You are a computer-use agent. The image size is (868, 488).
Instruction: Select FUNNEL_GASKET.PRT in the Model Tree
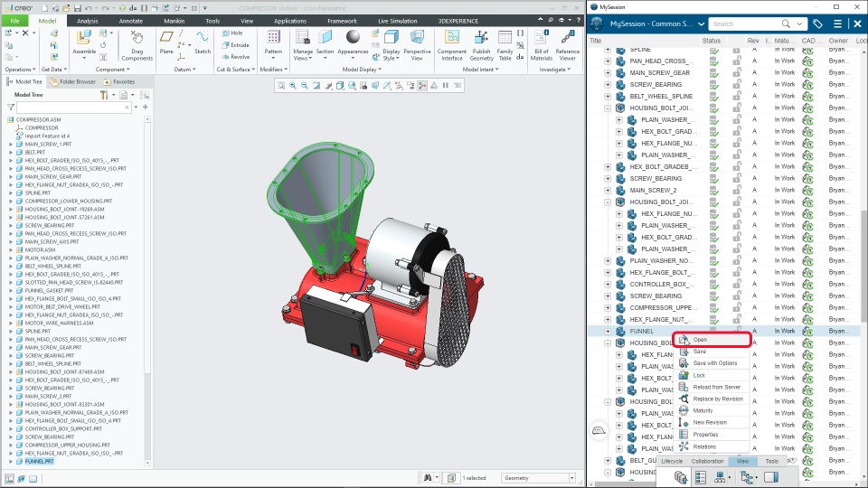49,290
